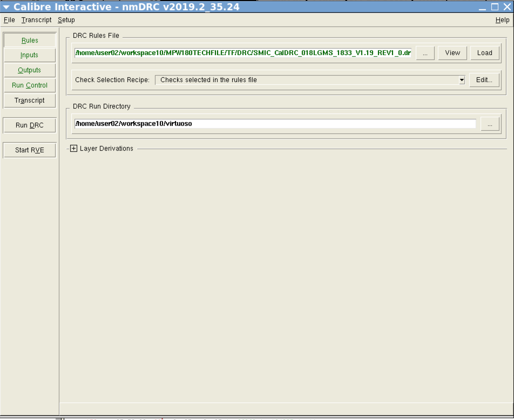Browse for a DRC run directory
The height and width of the screenshot is (420, 514).
(490, 124)
